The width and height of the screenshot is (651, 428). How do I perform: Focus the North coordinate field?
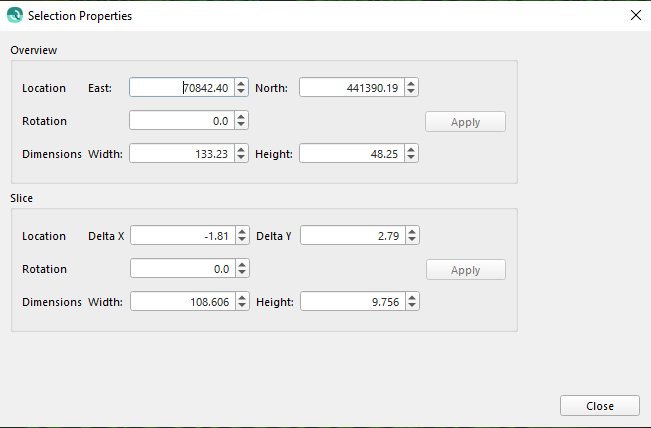[350, 88]
